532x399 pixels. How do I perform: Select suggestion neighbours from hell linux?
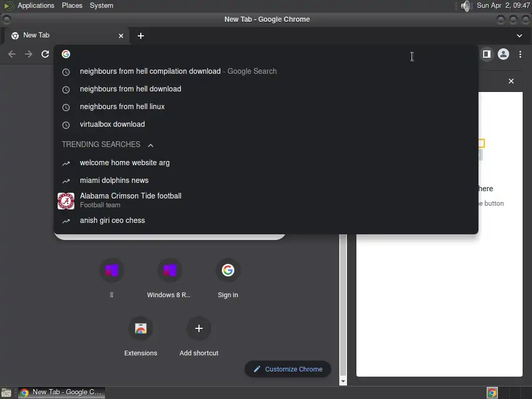point(266,107)
